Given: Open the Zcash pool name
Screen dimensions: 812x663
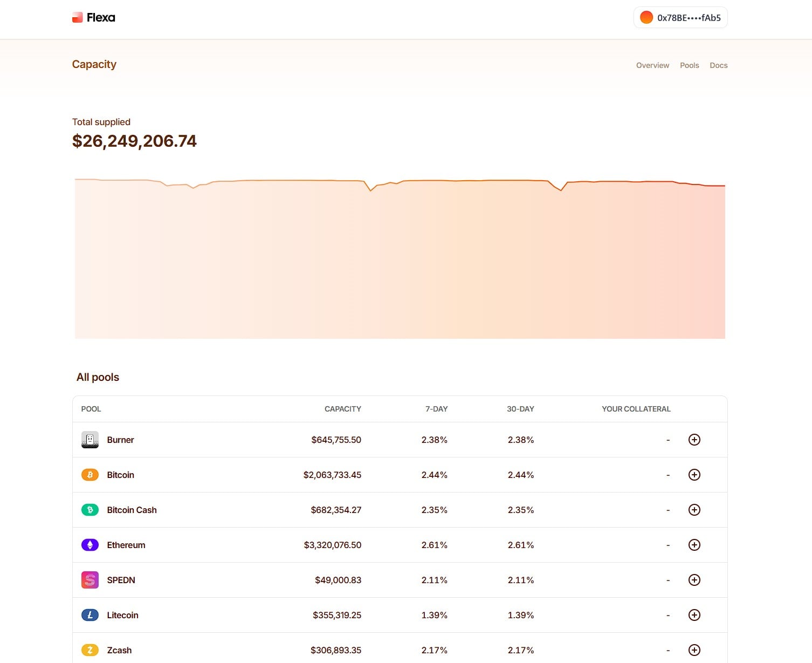Looking at the screenshot, I should [119, 650].
